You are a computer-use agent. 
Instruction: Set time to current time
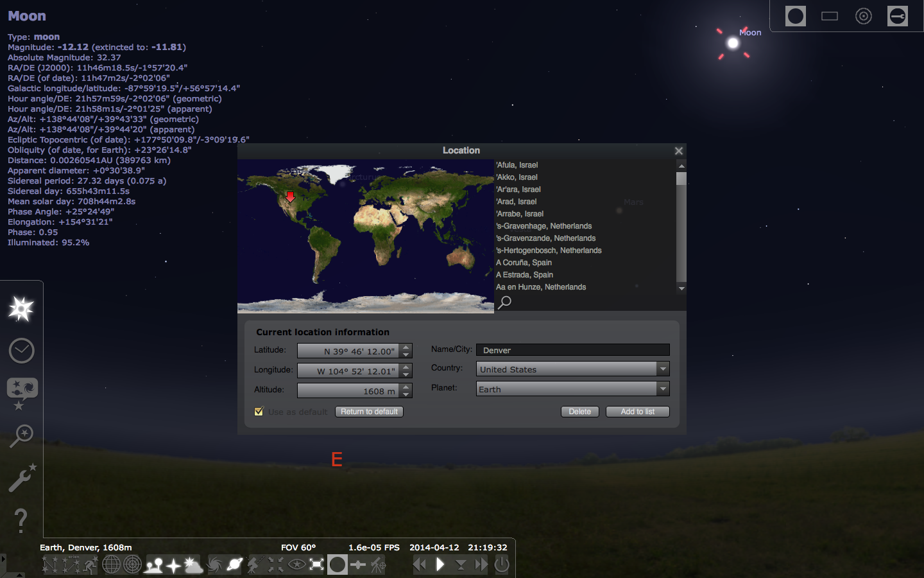(461, 565)
